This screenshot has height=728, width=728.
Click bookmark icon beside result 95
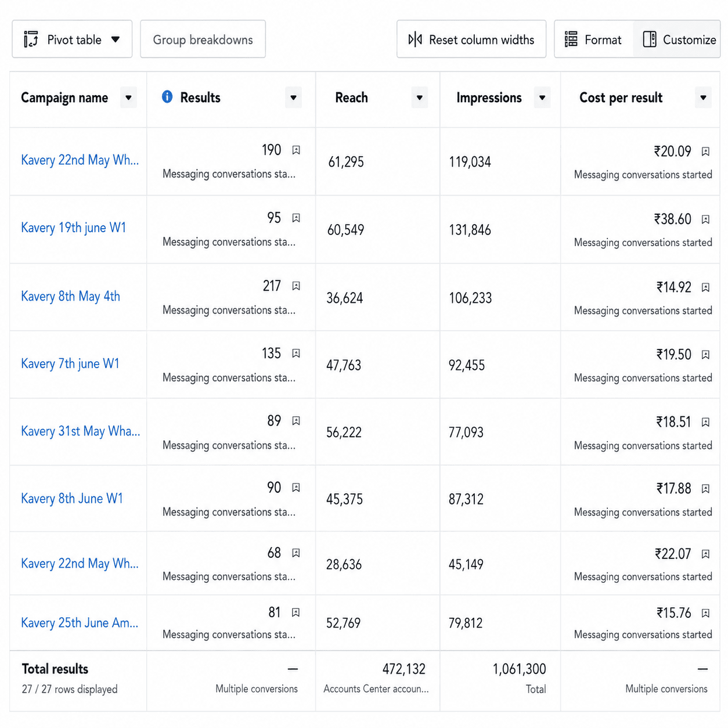(296, 218)
